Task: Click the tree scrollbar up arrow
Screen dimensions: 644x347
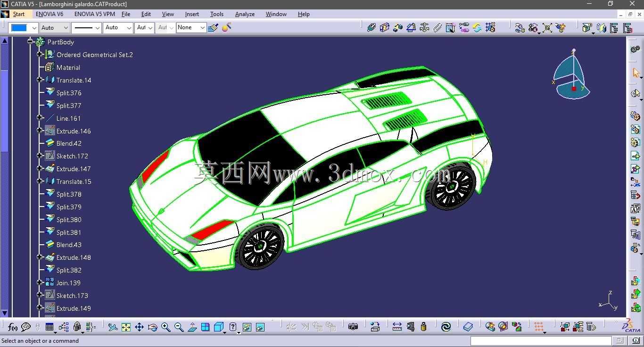Action: coord(4,41)
